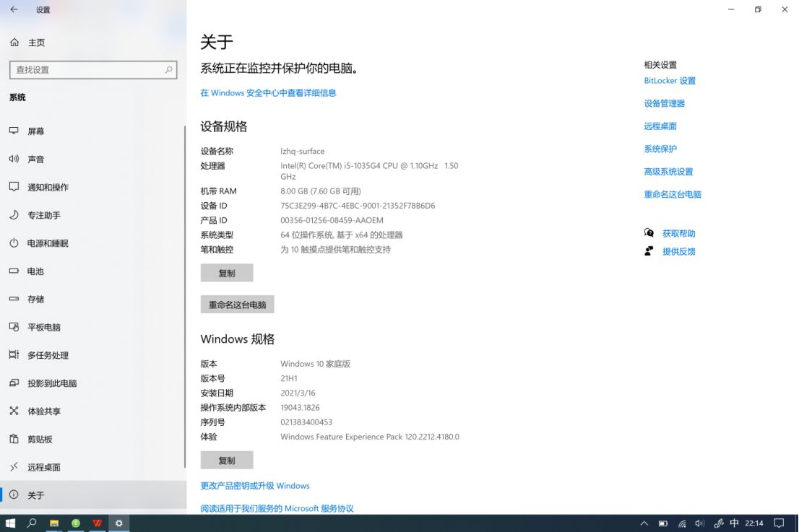Click the 重命名这台电脑 button
The width and height of the screenshot is (799, 532).
238,305
